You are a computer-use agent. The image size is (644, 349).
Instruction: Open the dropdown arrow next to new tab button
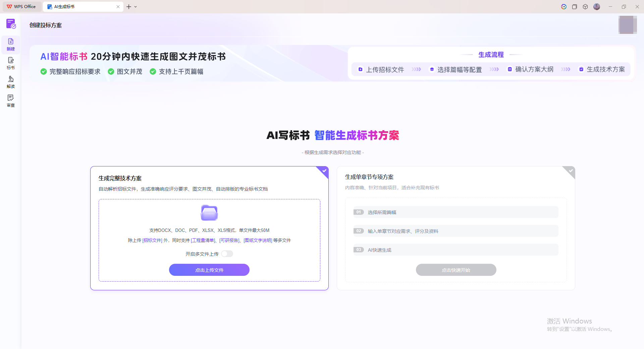coord(136,6)
